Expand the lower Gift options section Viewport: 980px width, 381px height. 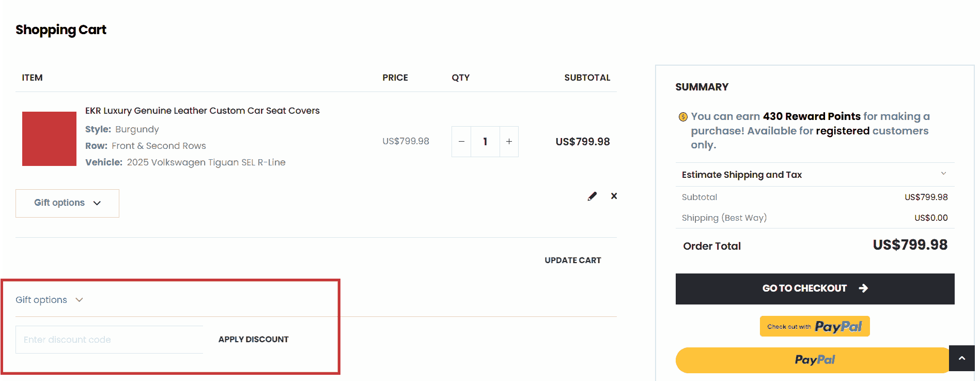coord(49,300)
